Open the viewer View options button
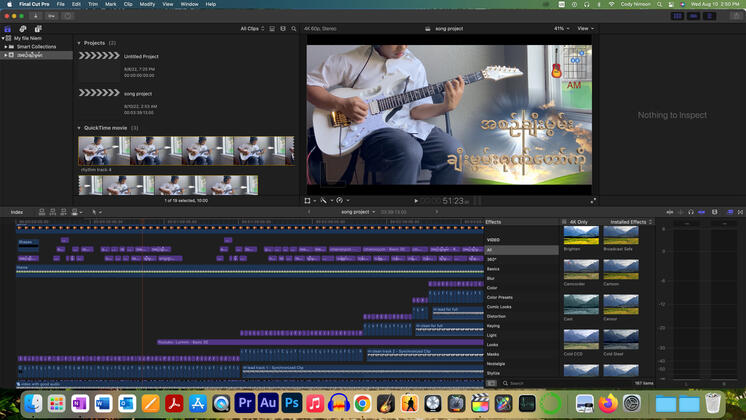Screen dimensions: 746x420 point(585,29)
